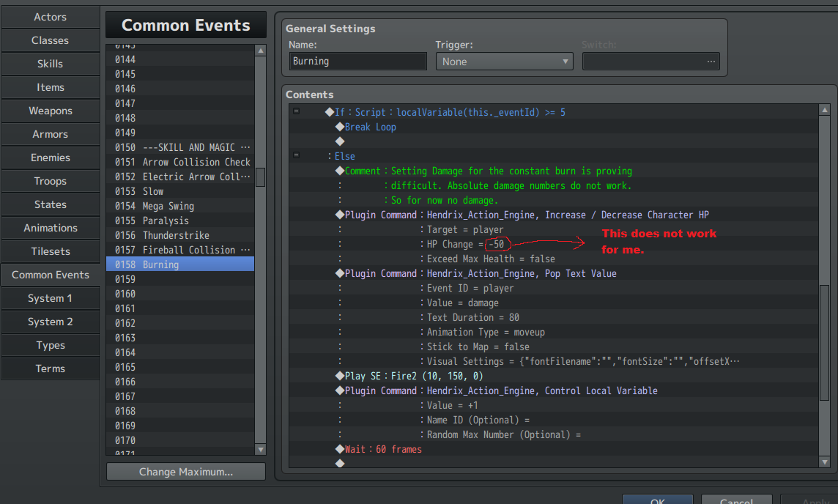Open the Trigger dropdown
The image size is (838, 504).
pos(505,62)
